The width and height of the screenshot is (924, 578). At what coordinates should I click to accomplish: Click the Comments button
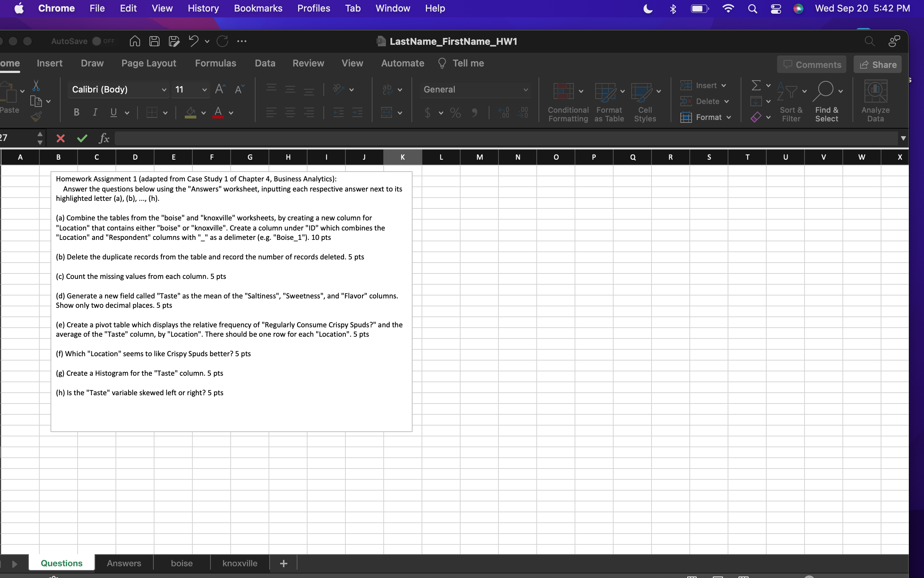coord(812,65)
